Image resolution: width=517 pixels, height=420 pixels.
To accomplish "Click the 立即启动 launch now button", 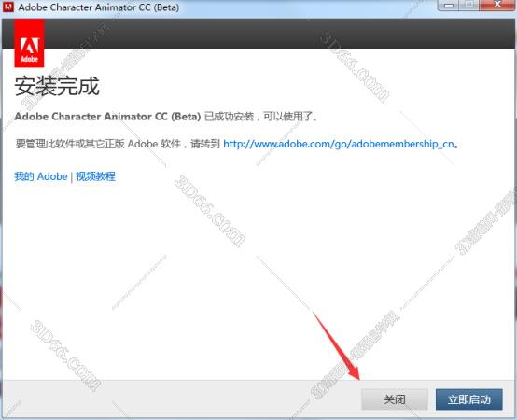I will pos(468,399).
